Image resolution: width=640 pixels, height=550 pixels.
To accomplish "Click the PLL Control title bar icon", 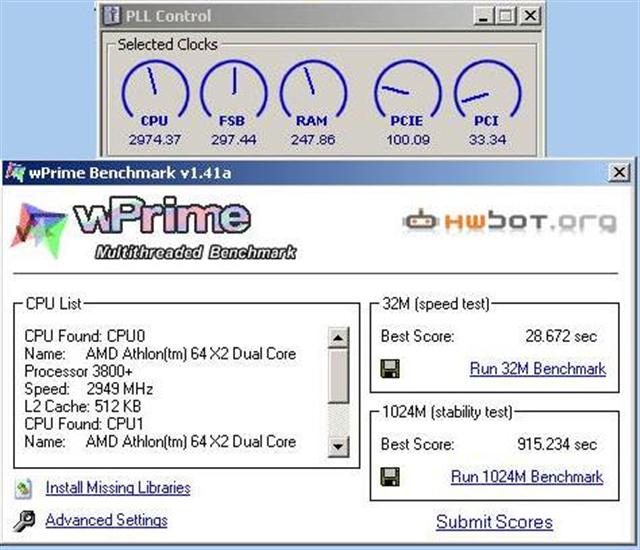I will coord(112,16).
